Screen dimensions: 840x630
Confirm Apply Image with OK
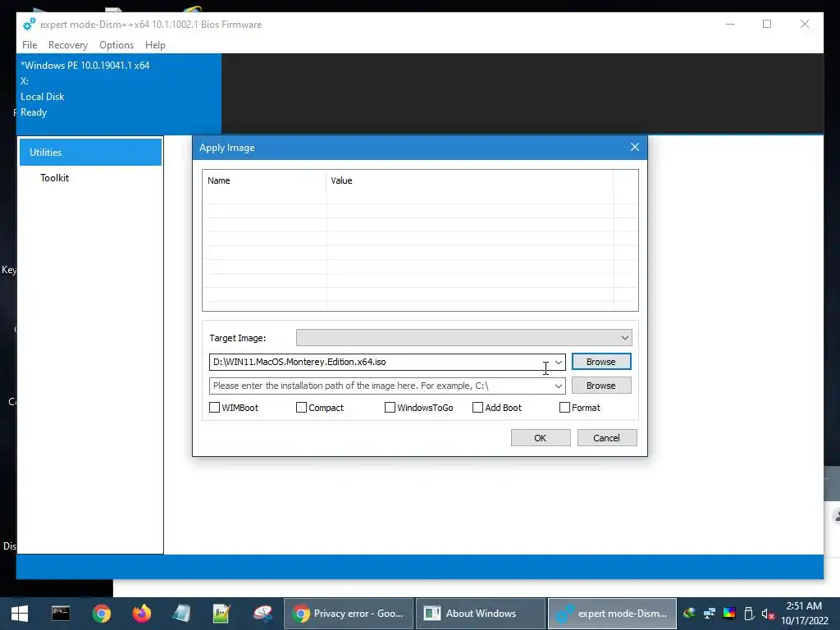(541, 438)
